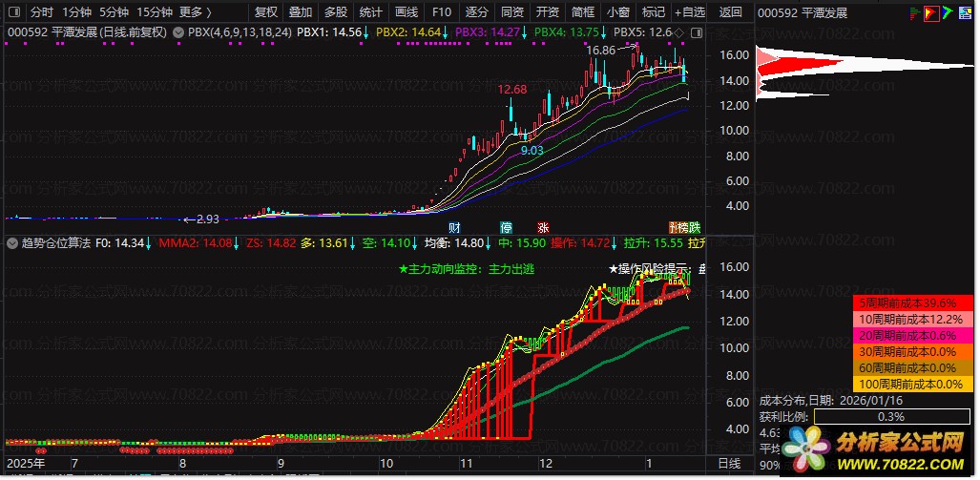Viewport: 980px width, 480px height.
Task: Click the F0: 14.34 indicator value
Action: (120, 243)
